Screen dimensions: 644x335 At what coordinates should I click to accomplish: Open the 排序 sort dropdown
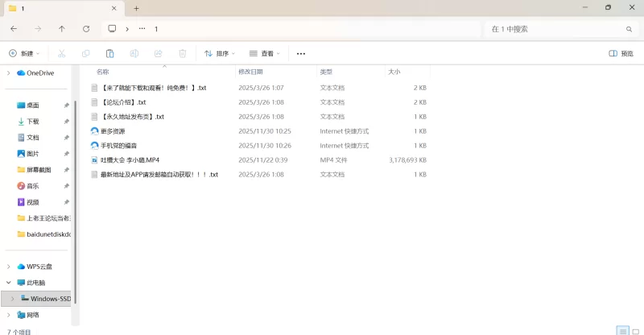[220, 53]
